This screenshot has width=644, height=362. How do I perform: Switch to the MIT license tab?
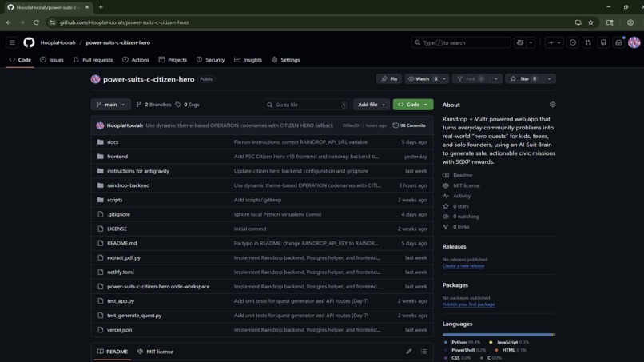155,352
